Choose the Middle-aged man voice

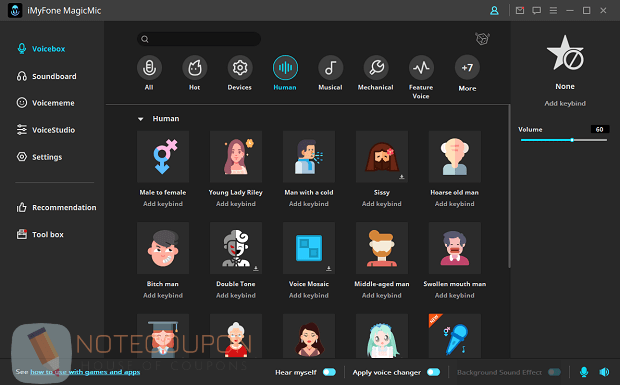coord(382,248)
